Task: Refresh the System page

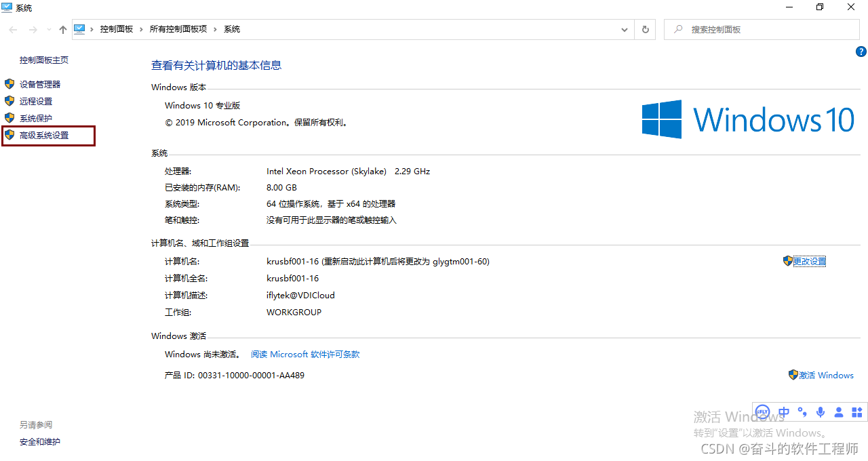Action: point(645,30)
